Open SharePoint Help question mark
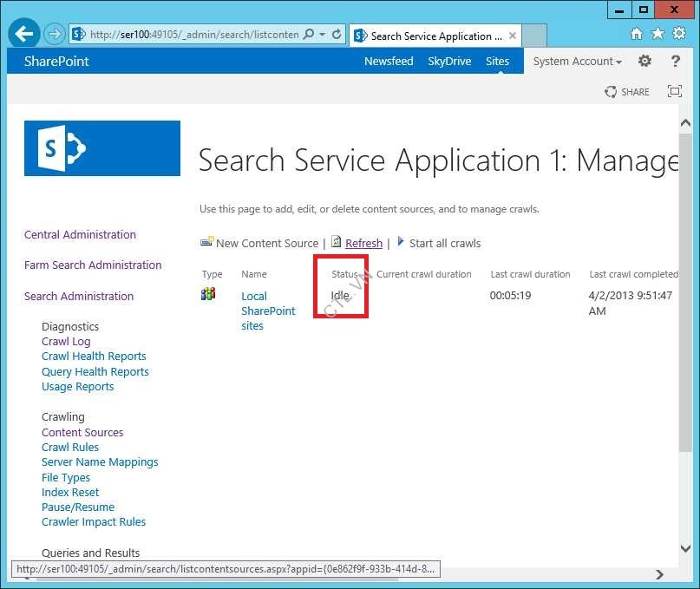700x589 pixels. (x=676, y=61)
